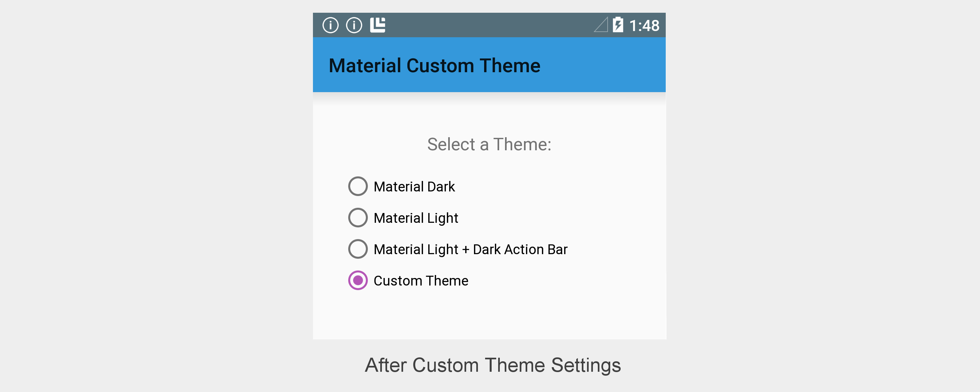Choose the Material Light radio circle
Image resolution: width=980 pixels, height=392 pixels.
click(x=358, y=218)
